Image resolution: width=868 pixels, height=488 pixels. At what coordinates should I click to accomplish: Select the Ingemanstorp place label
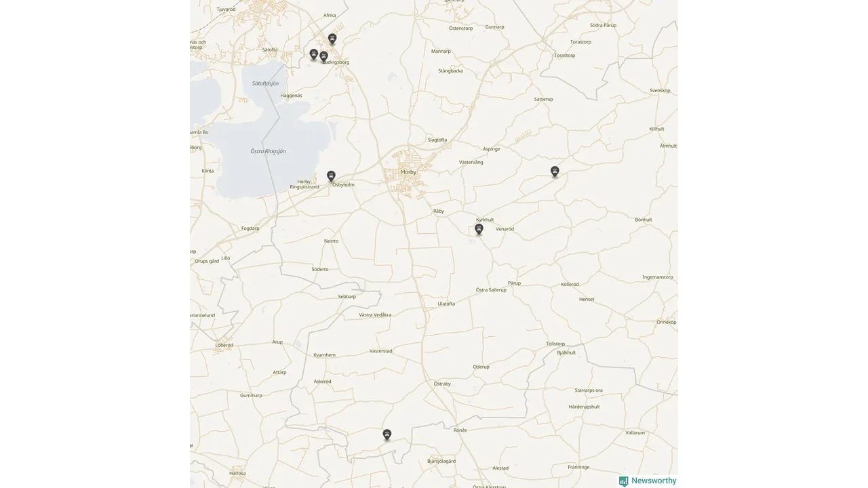point(658,277)
